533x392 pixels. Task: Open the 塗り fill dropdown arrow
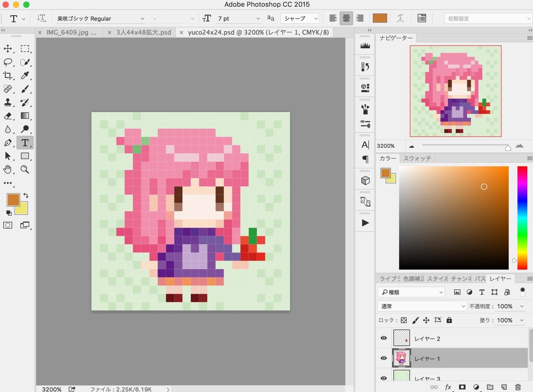point(522,320)
